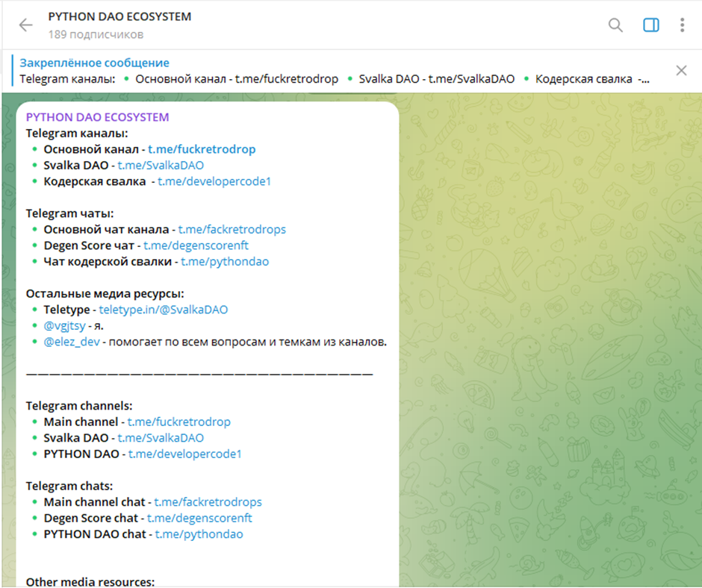Go back using the left arrow icon
The image size is (702, 588).
(26, 25)
